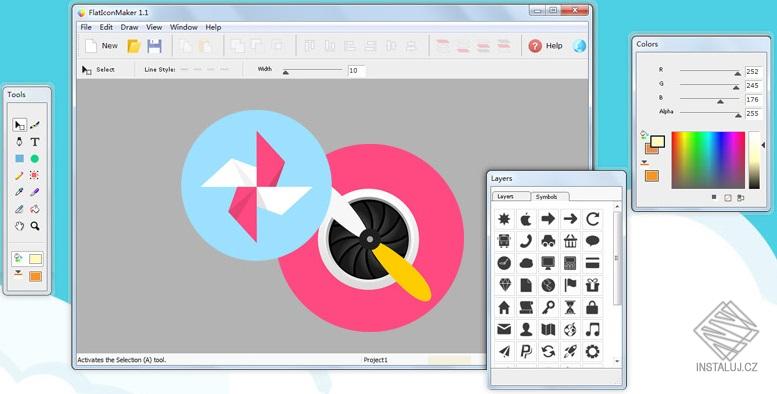Click the New label button in toolbar

click(110, 46)
